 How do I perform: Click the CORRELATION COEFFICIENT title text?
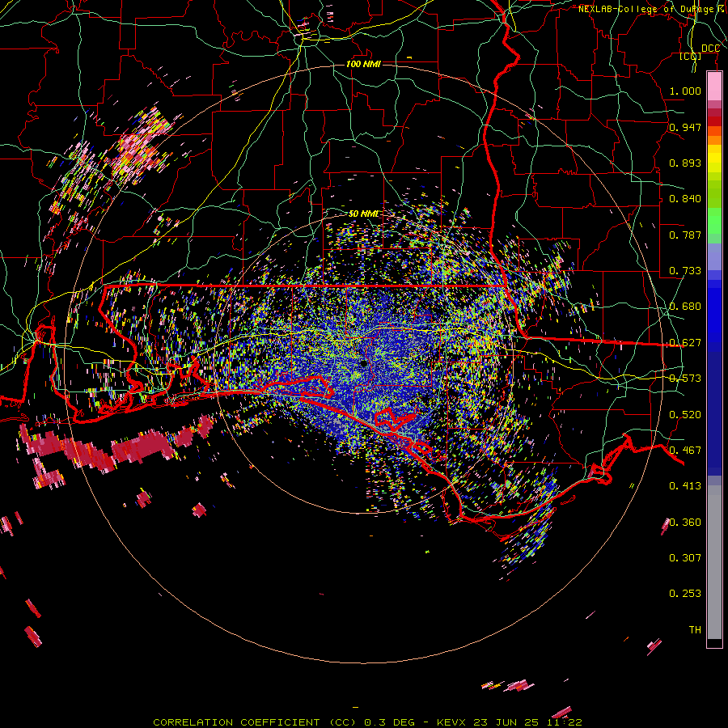click(236, 722)
